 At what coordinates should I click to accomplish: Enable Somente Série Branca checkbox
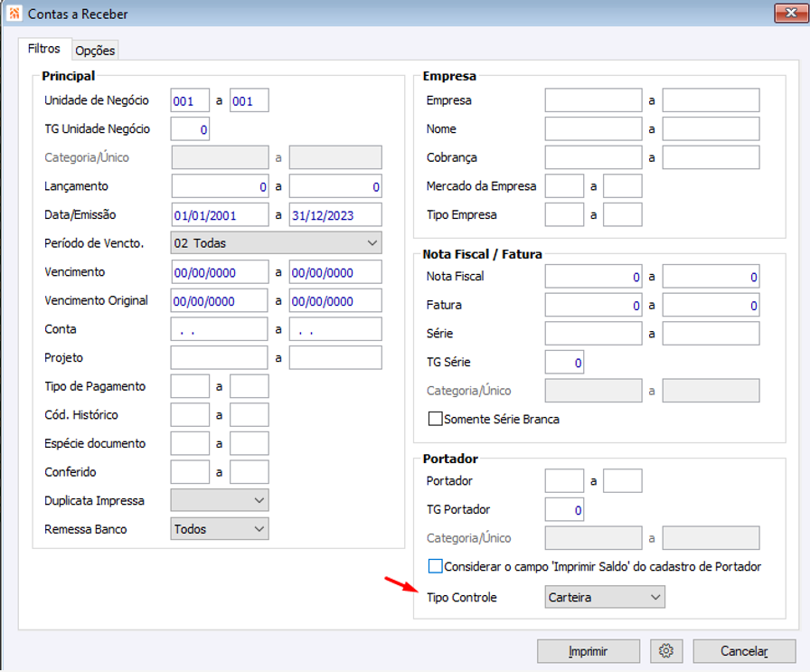point(436,419)
